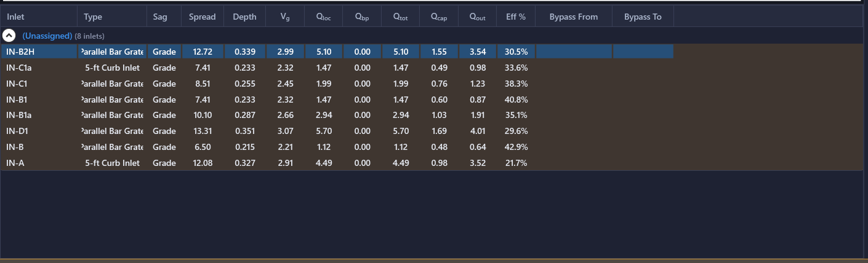Click depth value 0.287
Image resolution: width=868 pixels, height=263 pixels.
click(x=244, y=115)
